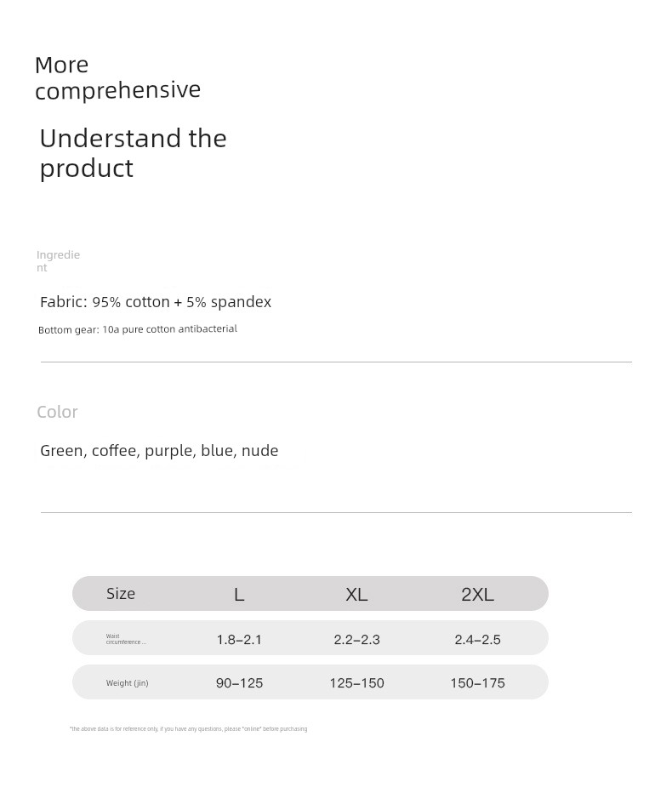This screenshot has height=793, width=672.
Task: Click the fabric composition text line
Action: (156, 302)
